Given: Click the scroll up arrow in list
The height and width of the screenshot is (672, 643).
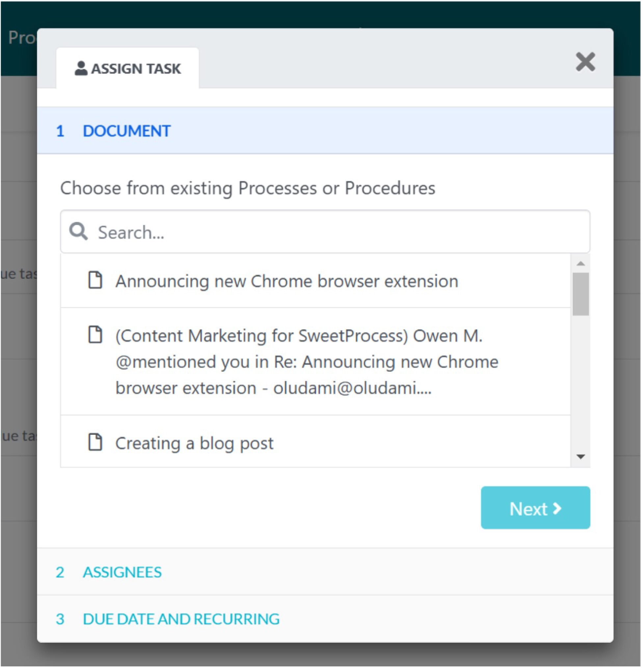Looking at the screenshot, I should click(581, 263).
